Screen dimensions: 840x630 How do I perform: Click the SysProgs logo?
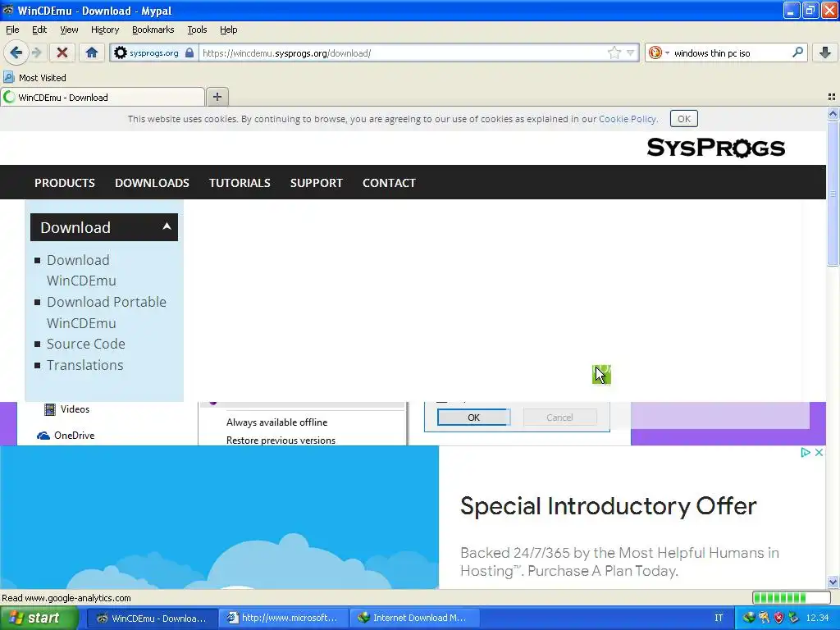click(x=715, y=148)
